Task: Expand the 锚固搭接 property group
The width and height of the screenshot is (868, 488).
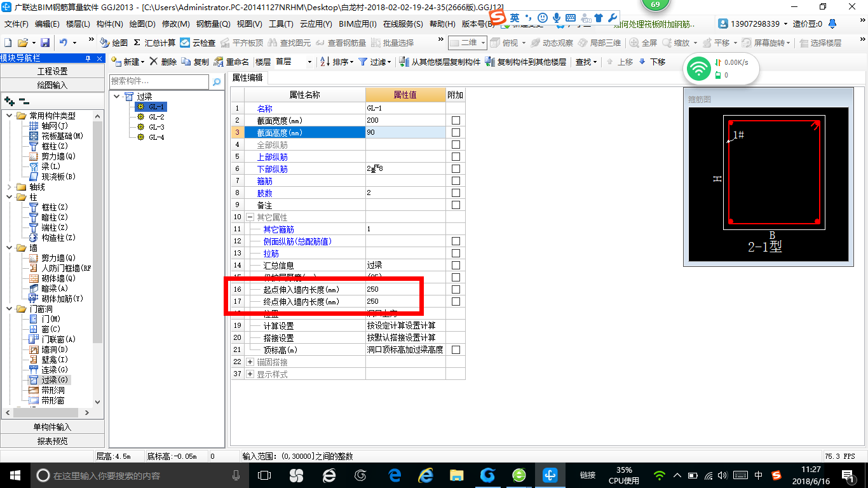Action: (250, 362)
